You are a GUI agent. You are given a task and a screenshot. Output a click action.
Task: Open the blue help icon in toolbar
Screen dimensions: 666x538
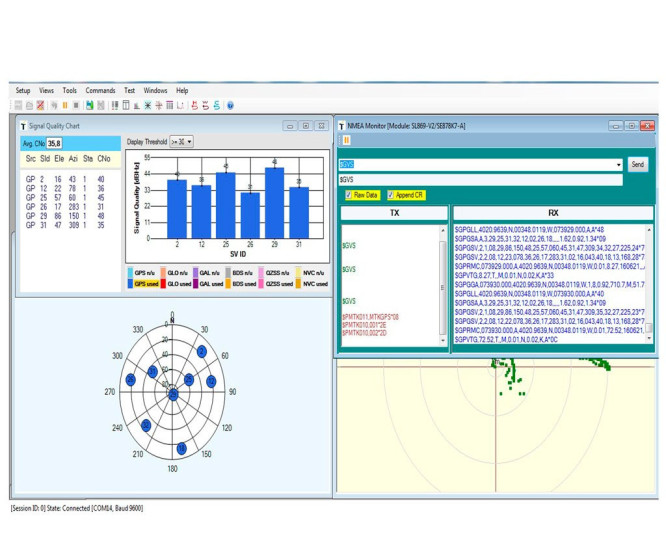pyautogui.click(x=230, y=105)
